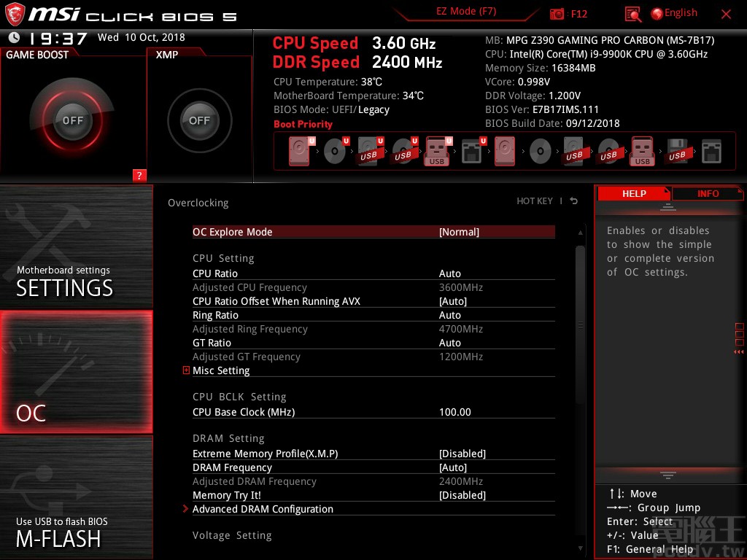The width and height of the screenshot is (747, 560).
Task: Click the GAME BOOST tab label
Action: 37,55
